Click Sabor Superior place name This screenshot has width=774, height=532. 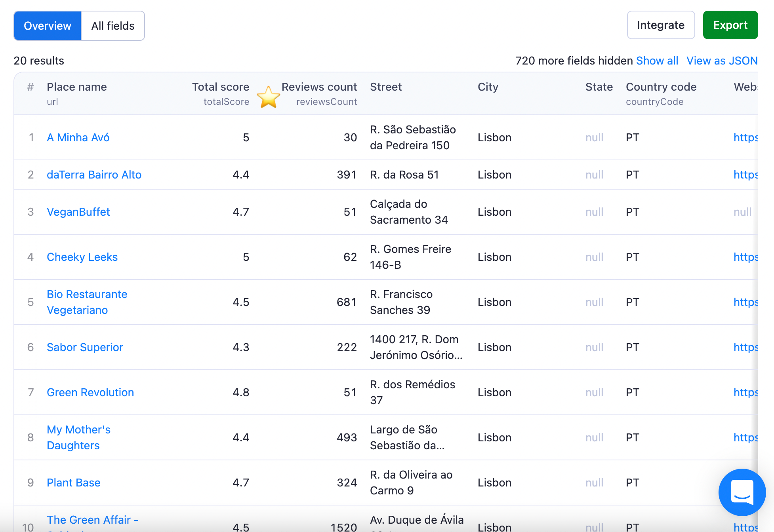[x=85, y=347]
